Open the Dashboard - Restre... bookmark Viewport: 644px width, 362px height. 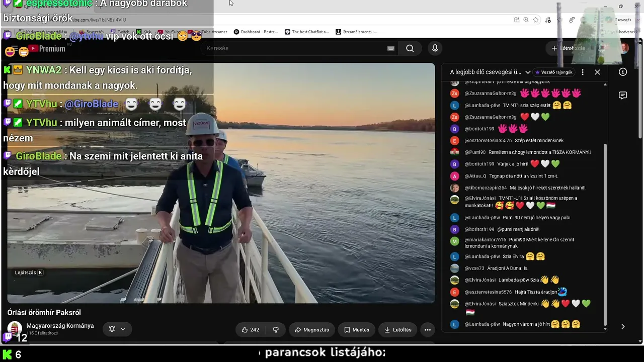pos(256,32)
